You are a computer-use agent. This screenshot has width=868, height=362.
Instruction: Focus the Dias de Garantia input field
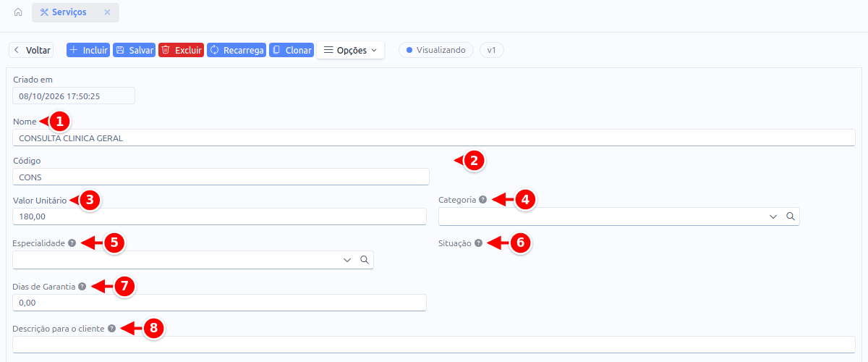[x=219, y=303]
